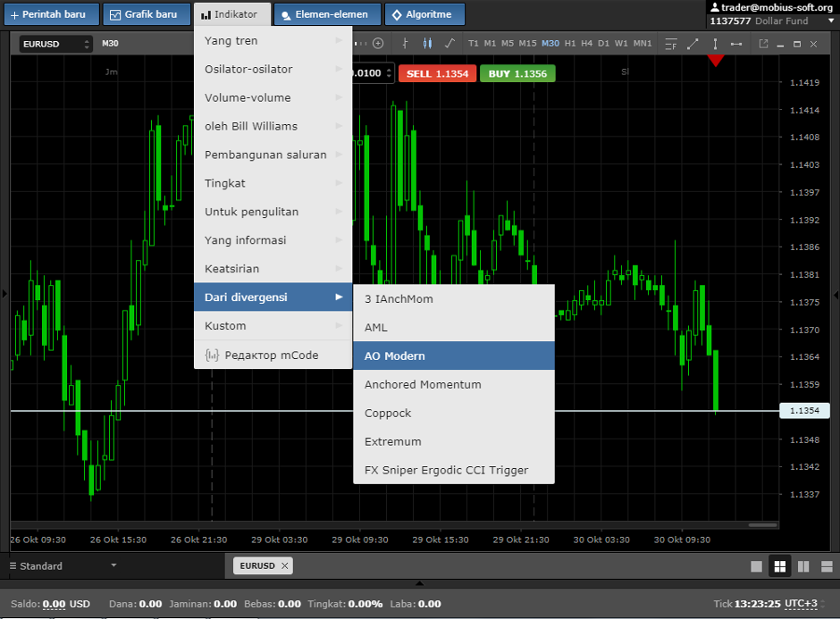
Task: Add the AML indicator
Action: click(x=454, y=327)
